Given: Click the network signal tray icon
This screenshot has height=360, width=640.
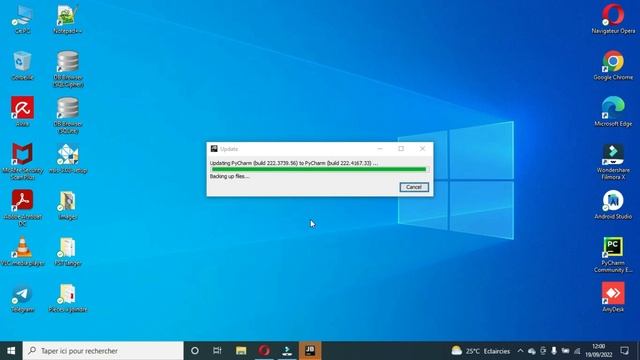Looking at the screenshot, I should point(577,351).
